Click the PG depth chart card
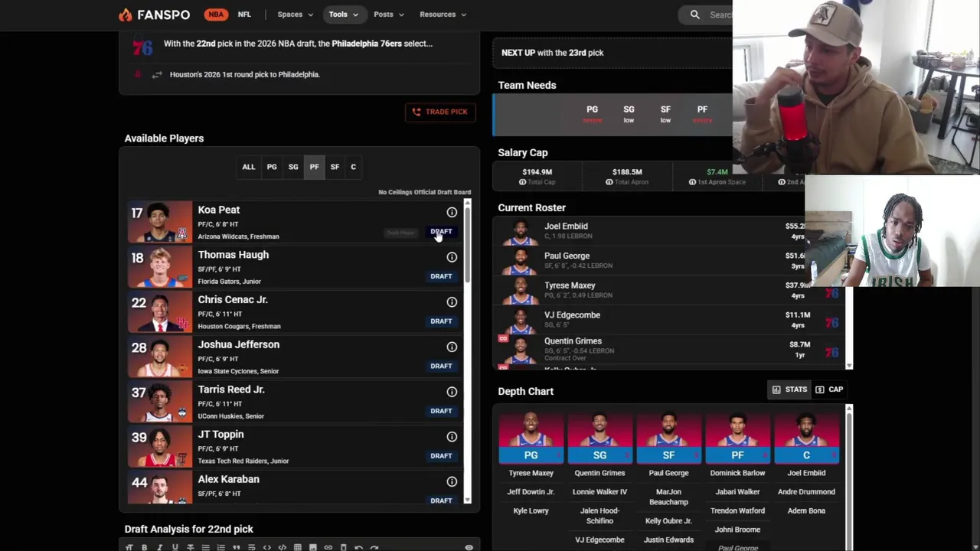This screenshot has width=980, height=551. pyautogui.click(x=531, y=439)
